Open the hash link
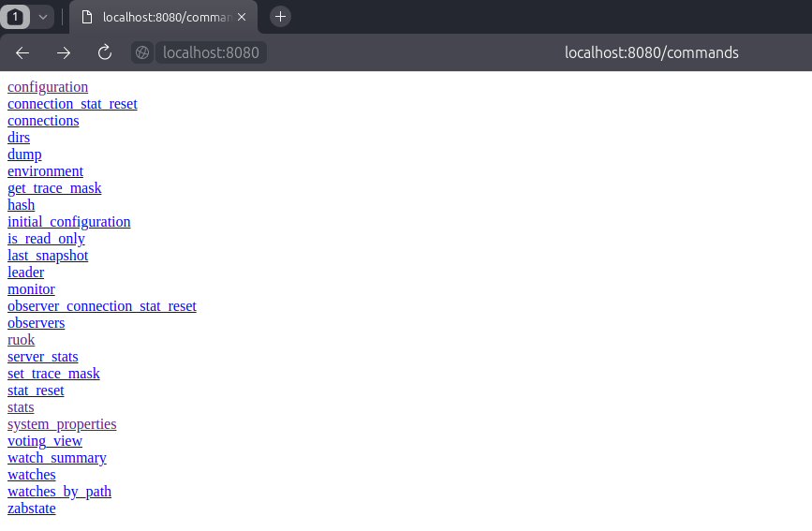The height and width of the screenshot is (531, 812). pos(22,205)
